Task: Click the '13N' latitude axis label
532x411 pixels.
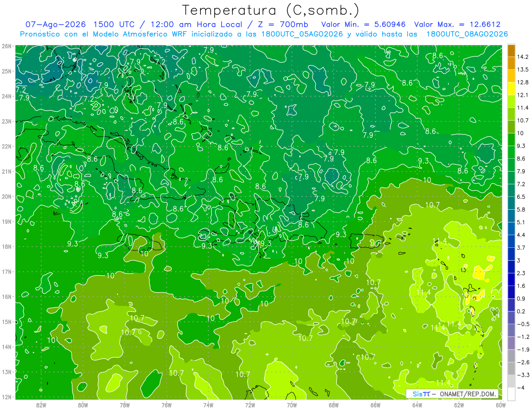Action: coord(6,372)
